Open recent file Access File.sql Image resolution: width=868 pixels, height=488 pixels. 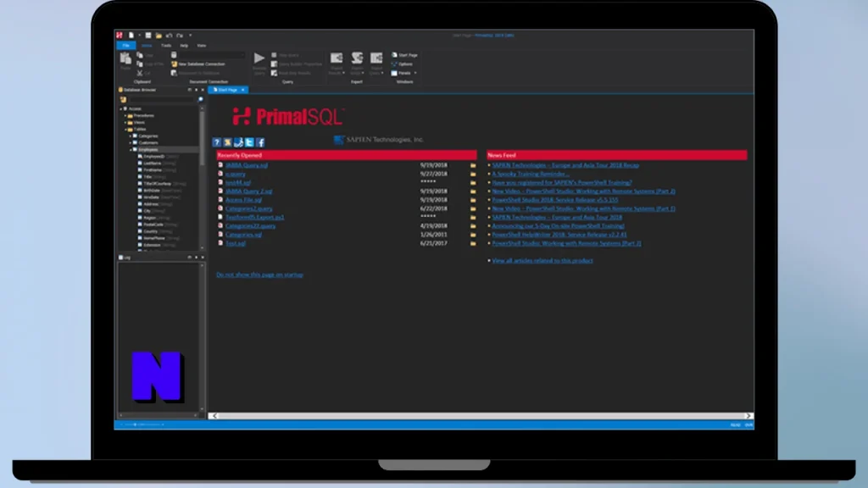click(243, 200)
